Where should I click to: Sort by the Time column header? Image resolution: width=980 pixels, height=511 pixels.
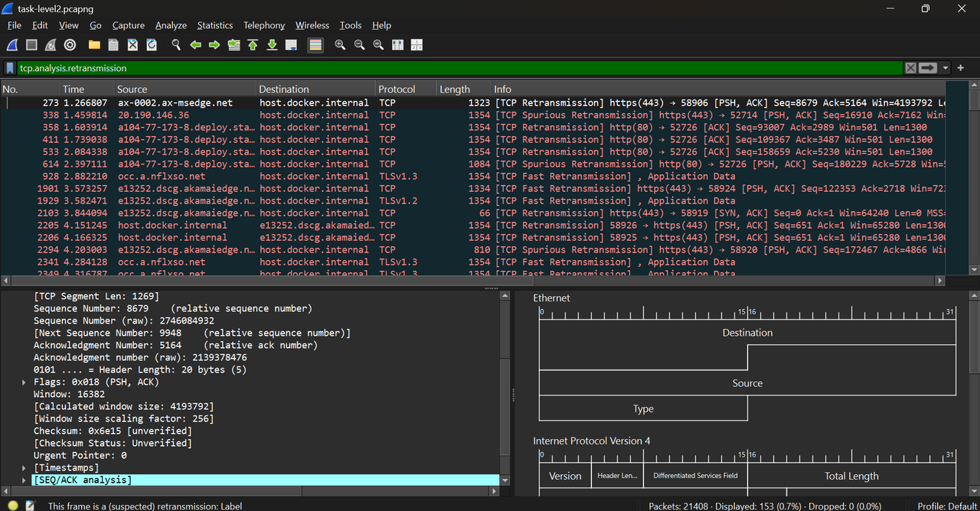pyautogui.click(x=87, y=89)
